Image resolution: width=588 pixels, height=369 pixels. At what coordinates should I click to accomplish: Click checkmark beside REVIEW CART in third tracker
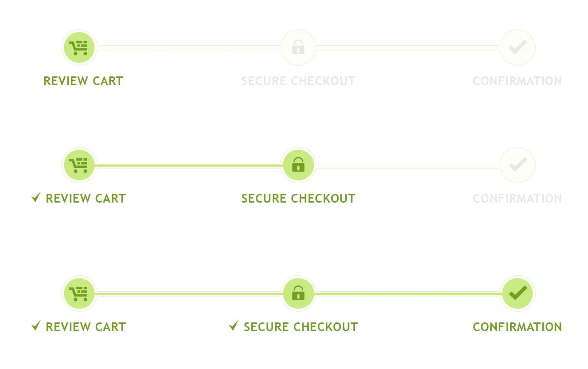point(36,326)
